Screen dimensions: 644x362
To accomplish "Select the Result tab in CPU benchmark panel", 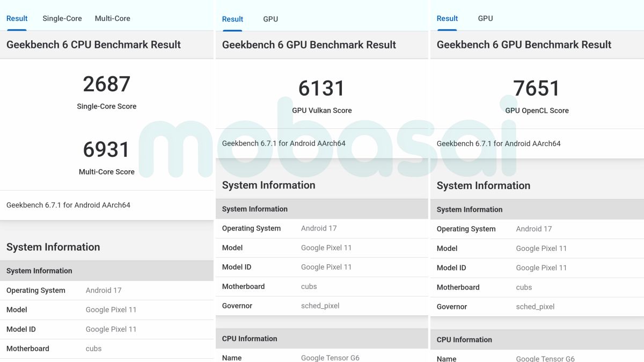I will coord(17,18).
